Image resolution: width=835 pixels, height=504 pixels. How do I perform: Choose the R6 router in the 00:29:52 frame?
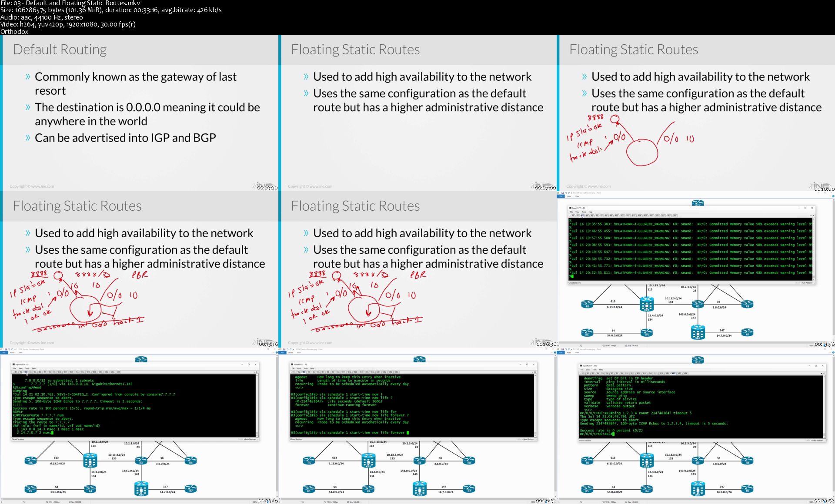(x=587, y=461)
